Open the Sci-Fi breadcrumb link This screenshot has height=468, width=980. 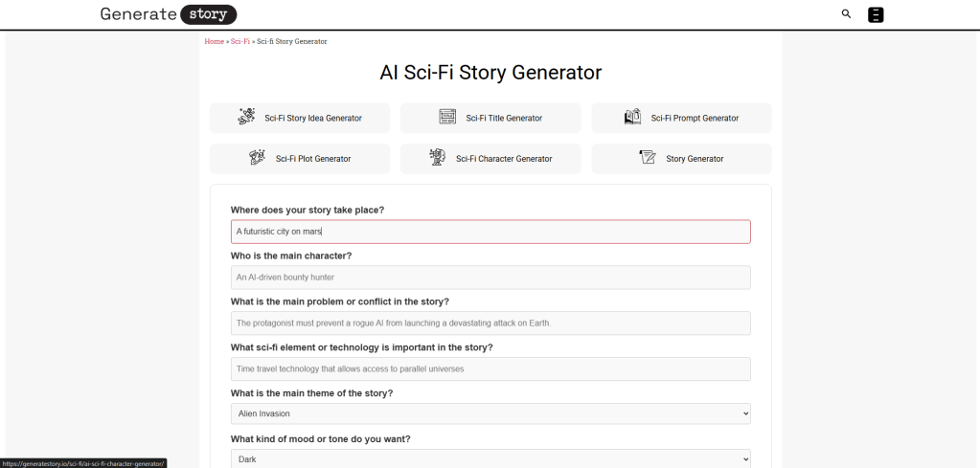pos(240,42)
